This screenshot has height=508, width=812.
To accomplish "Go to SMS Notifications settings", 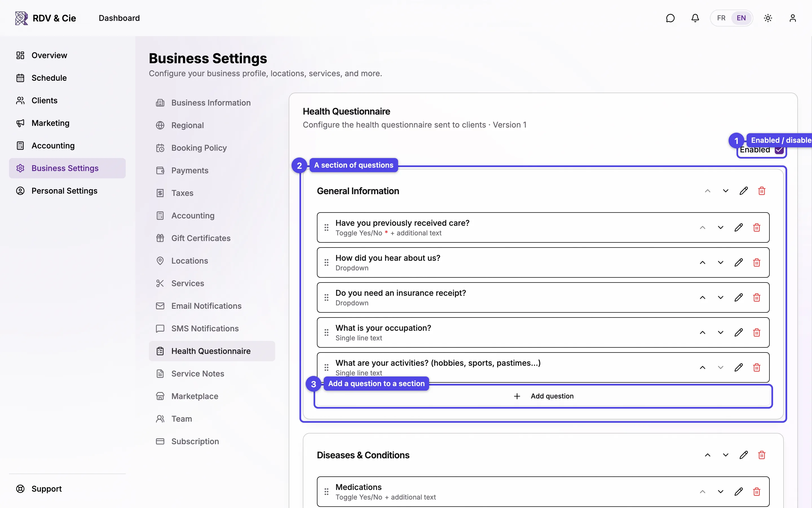I will [x=212, y=328].
